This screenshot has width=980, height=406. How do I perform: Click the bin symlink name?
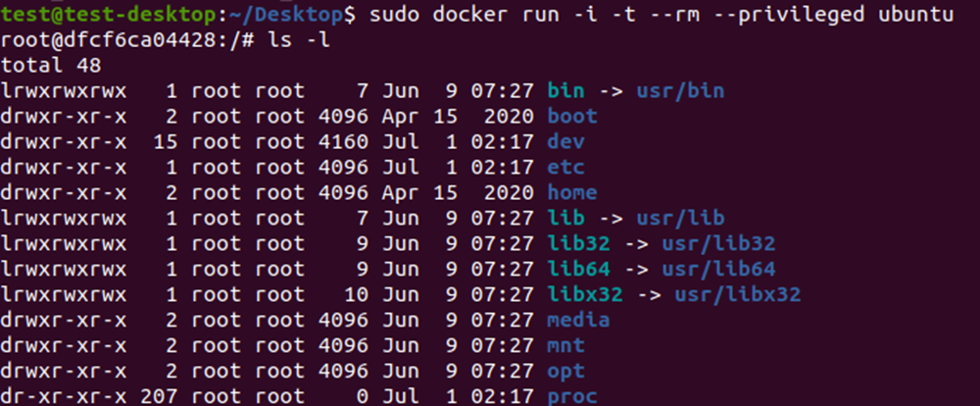click(x=565, y=91)
